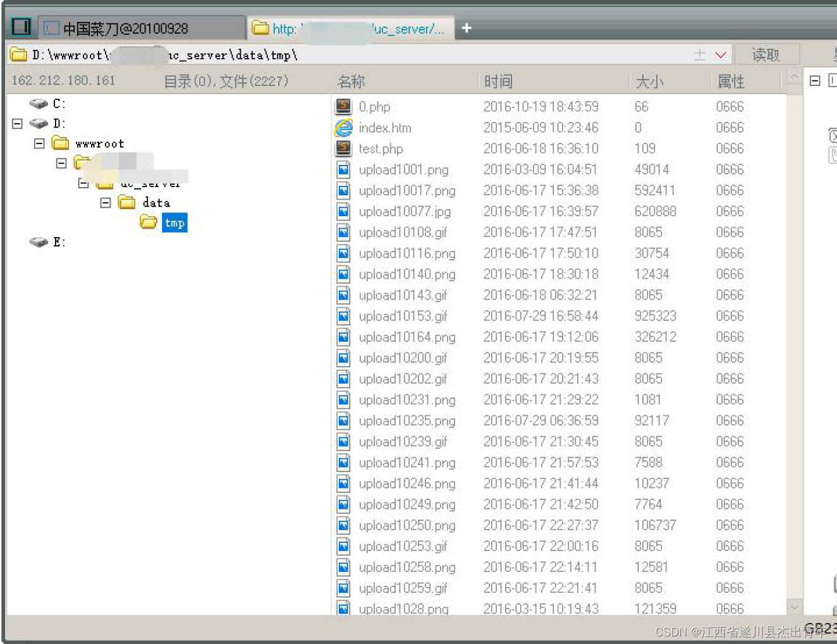
Task: Click the wwwroot folder icon
Action: click(61, 143)
